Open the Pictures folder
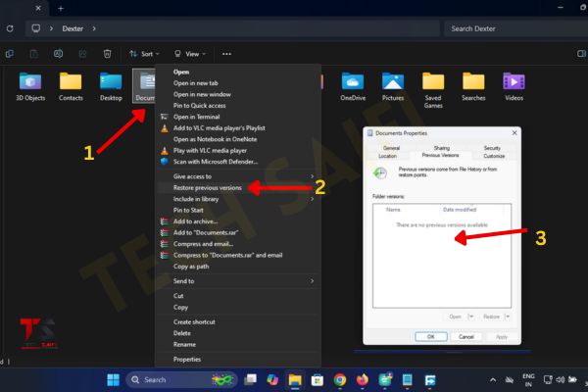The image size is (588, 392). click(x=393, y=86)
